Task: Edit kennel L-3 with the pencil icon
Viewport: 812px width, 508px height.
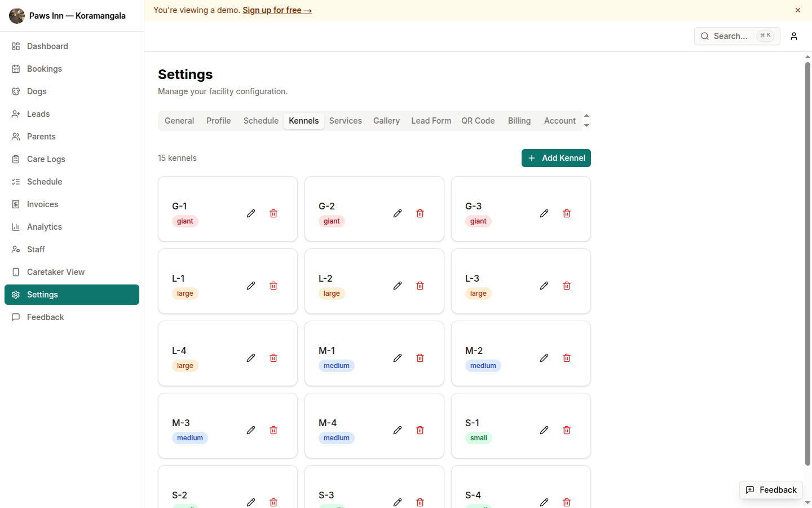Action: click(x=544, y=286)
